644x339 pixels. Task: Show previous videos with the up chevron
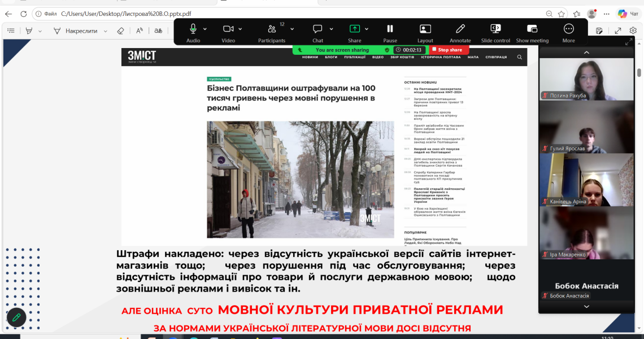point(586,53)
